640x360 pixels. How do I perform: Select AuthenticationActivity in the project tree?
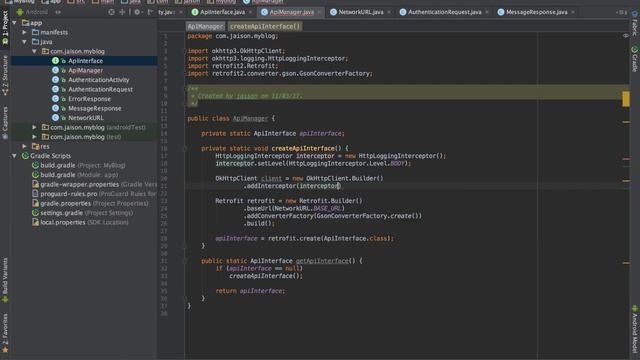click(98, 80)
